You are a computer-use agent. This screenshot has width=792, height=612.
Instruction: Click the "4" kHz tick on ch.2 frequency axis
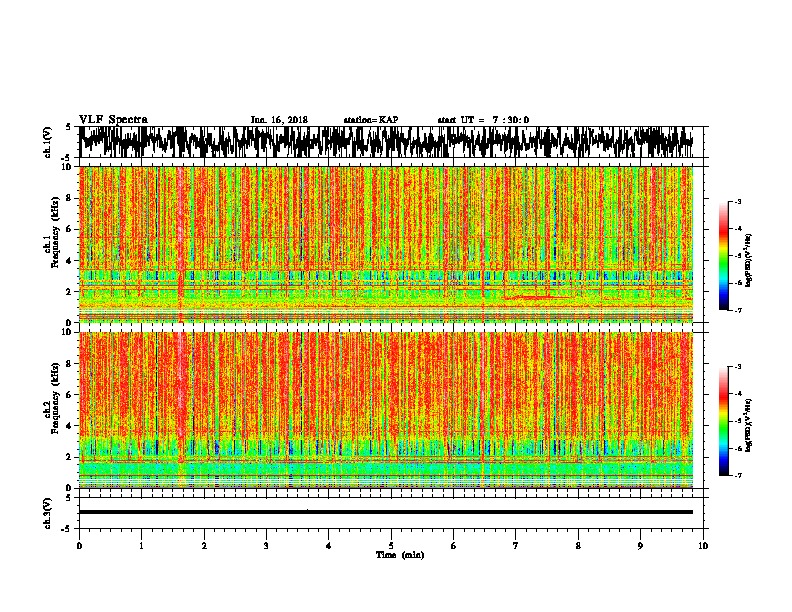click(71, 426)
